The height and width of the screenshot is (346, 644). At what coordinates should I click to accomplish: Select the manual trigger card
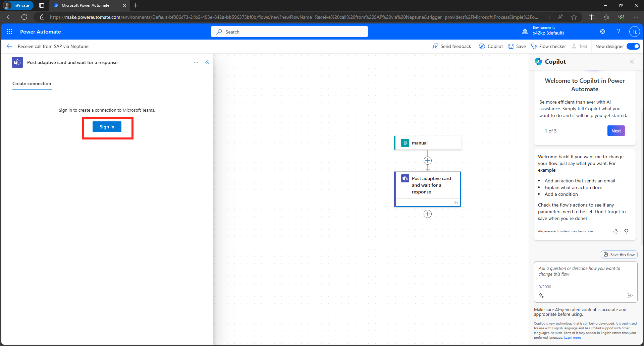[428, 143]
